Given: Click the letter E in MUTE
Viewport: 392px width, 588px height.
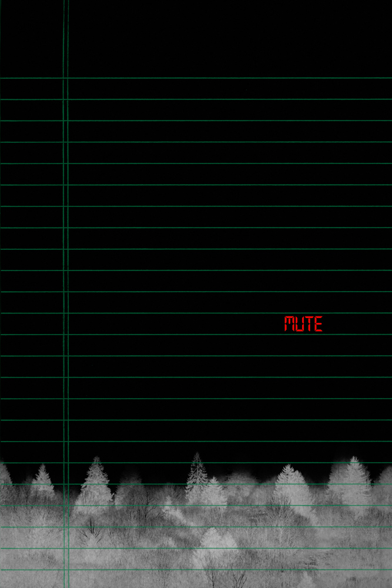Looking at the screenshot, I should tap(318, 323).
